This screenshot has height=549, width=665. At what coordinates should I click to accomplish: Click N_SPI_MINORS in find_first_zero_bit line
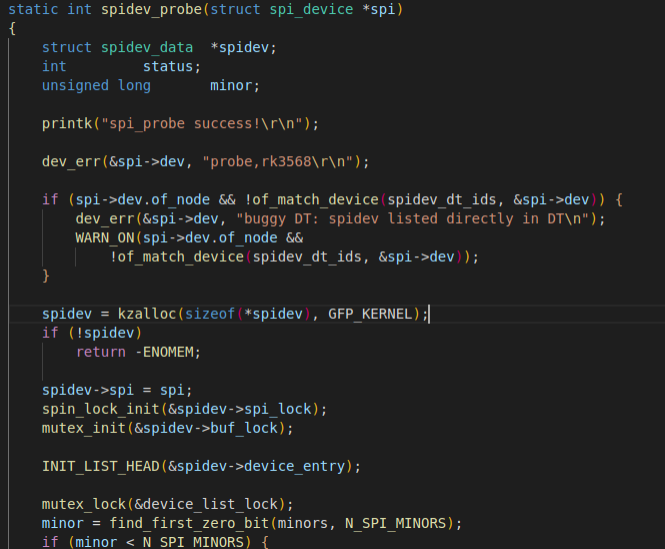click(395, 524)
